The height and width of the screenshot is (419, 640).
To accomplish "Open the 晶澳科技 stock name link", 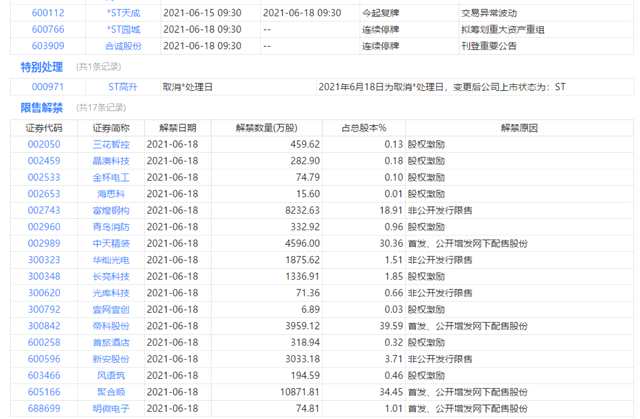I will point(111,161).
